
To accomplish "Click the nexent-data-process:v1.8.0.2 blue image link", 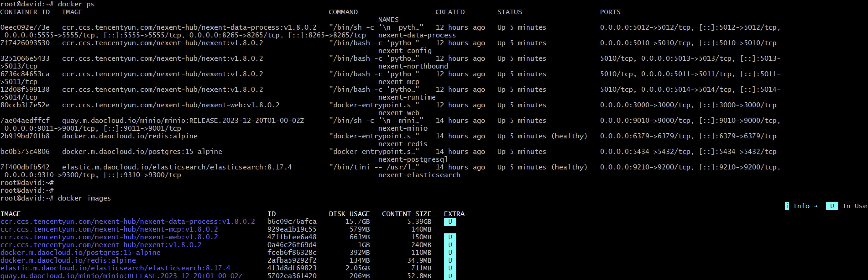I will click(x=127, y=222).
